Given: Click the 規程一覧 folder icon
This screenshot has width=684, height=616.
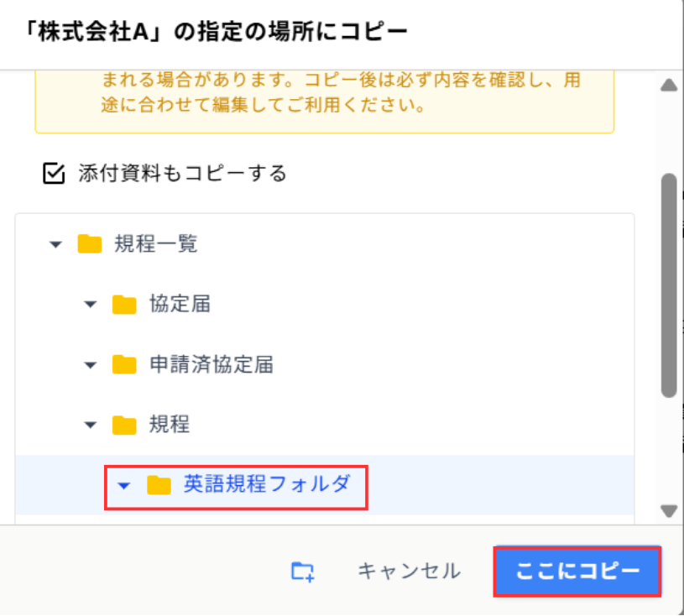Looking at the screenshot, I should [89, 244].
